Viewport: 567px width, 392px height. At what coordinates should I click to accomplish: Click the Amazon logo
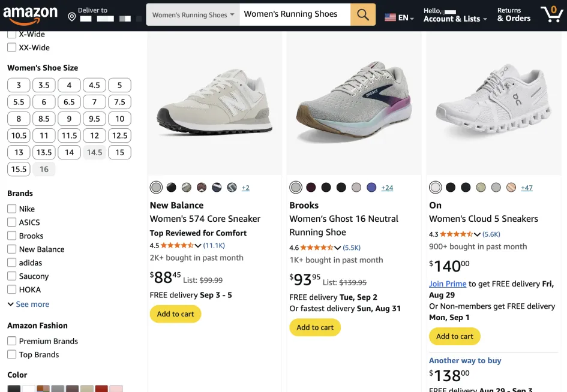[30, 14]
